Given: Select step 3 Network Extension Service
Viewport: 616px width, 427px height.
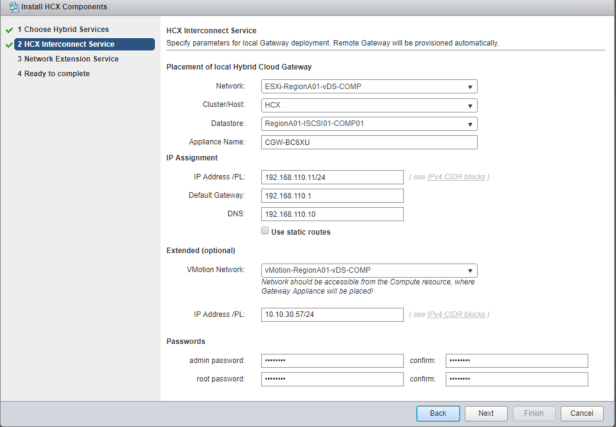Looking at the screenshot, I should tap(71, 59).
